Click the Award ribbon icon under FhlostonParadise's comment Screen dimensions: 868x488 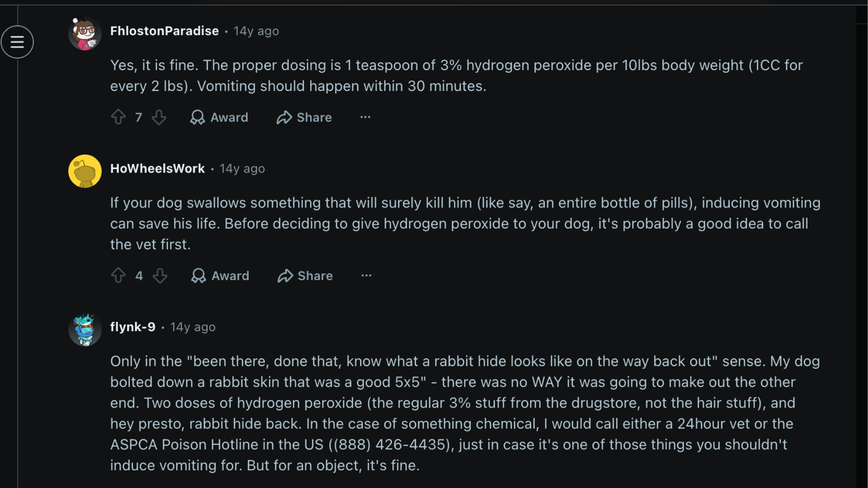pyautogui.click(x=198, y=117)
